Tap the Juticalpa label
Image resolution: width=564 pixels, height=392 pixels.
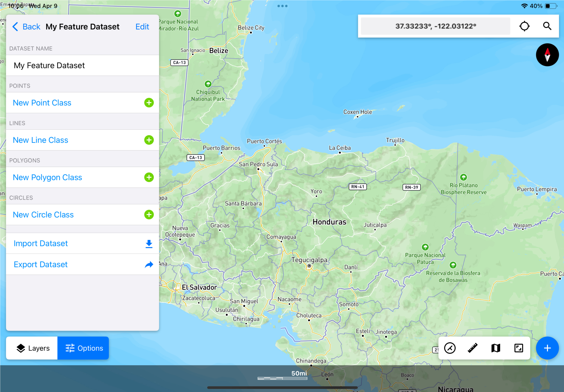click(375, 225)
